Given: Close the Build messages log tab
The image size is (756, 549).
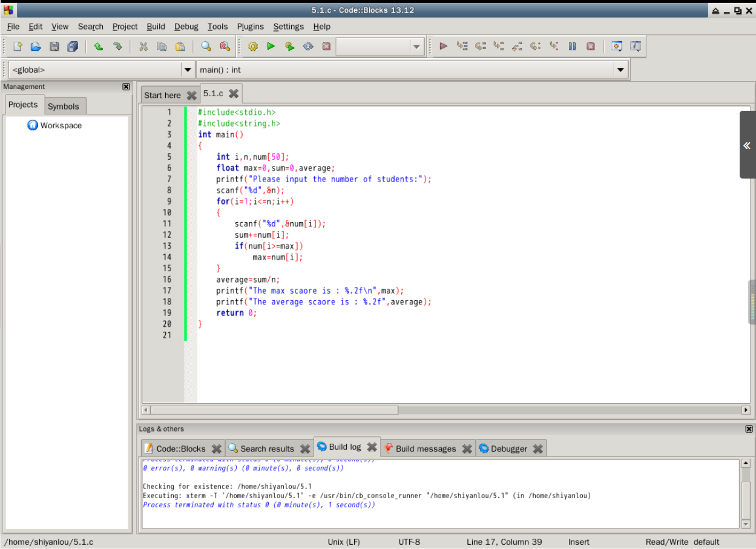Looking at the screenshot, I should [x=467, y=449].
